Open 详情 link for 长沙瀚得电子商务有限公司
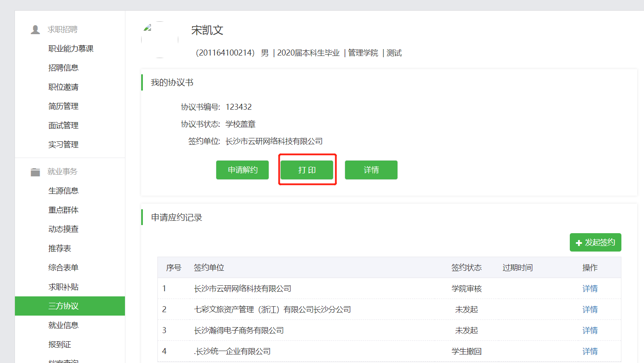 [590, 331]
